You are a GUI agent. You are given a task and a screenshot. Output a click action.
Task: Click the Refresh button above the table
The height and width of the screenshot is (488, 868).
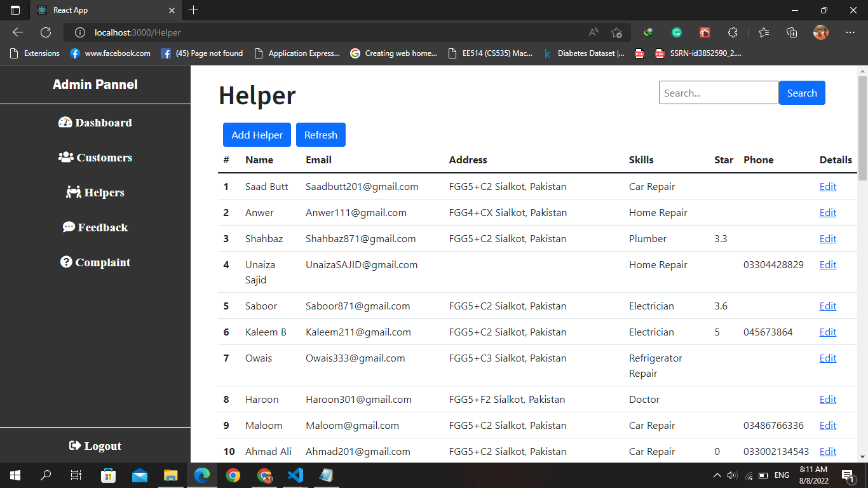click(x=321, y=135)
